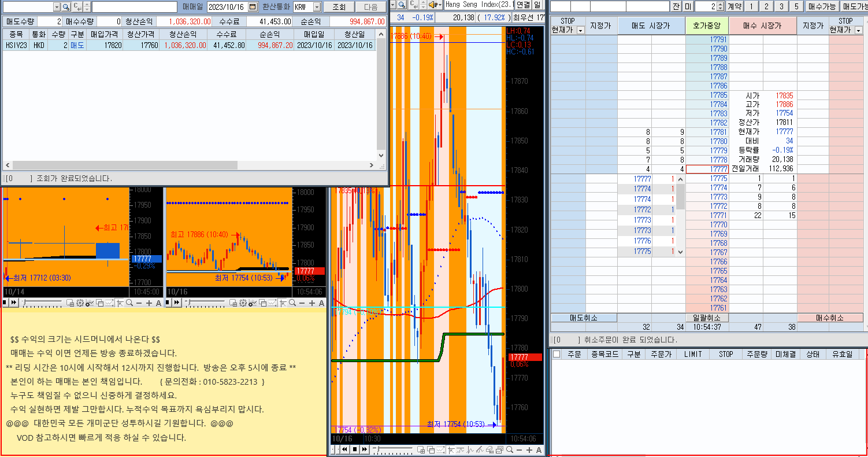Viewport: 868px width, 457px height.
Task: Click minus zoom-out icon in Hang Seng chart toolbar
Action: coord(519,449)
